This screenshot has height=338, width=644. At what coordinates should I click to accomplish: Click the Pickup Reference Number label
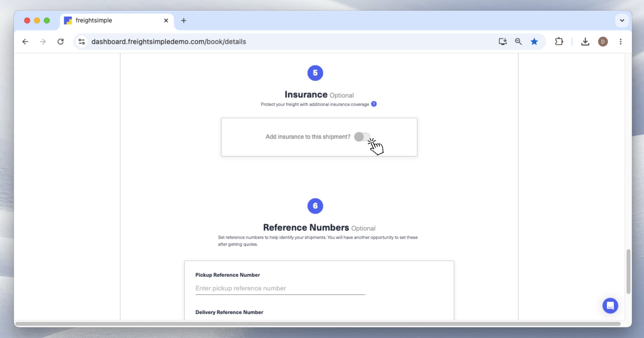tap(228, 275)
